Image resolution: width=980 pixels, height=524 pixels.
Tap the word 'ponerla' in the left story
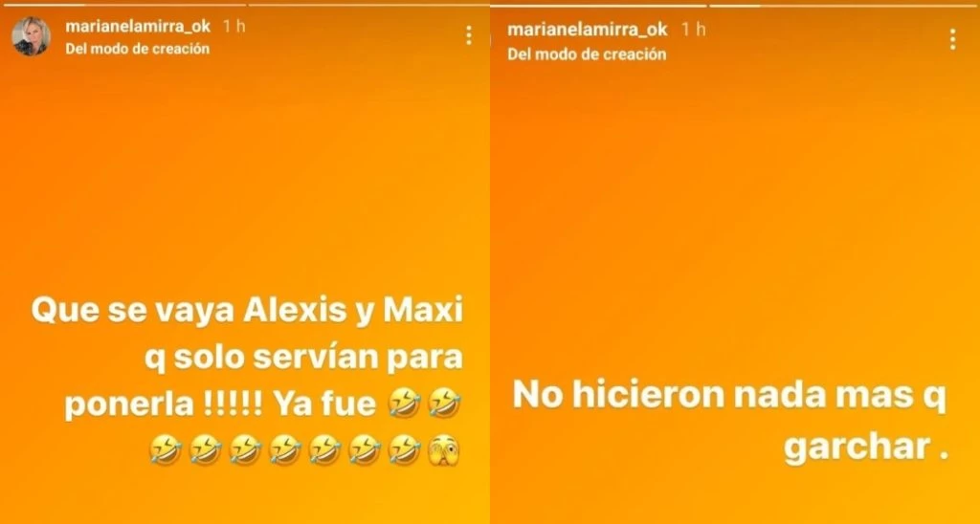[129, 406]
